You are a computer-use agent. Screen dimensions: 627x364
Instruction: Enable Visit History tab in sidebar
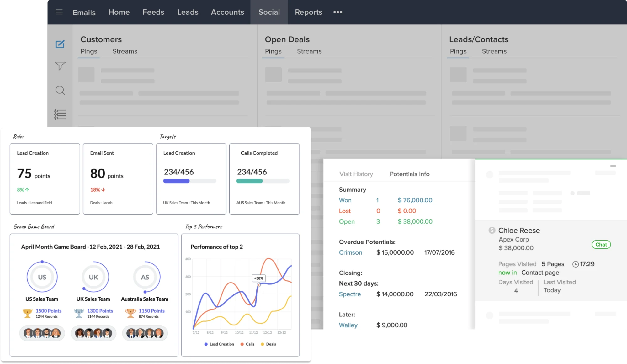pos(356,174)
